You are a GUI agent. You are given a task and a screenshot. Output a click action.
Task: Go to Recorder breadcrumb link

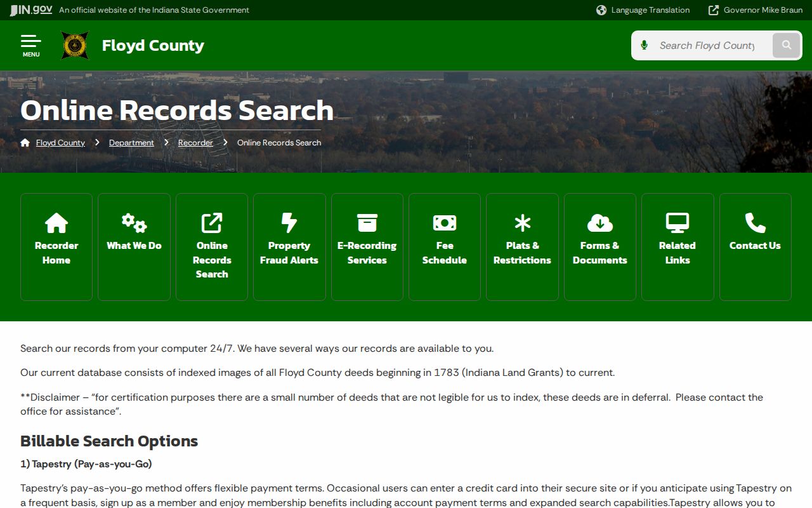195,143
